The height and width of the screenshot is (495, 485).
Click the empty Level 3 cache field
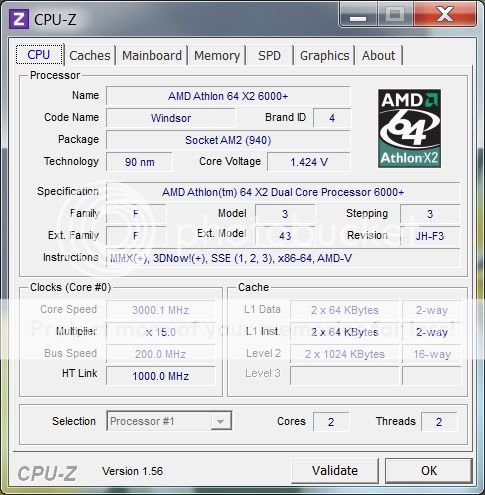click(345, 376)
